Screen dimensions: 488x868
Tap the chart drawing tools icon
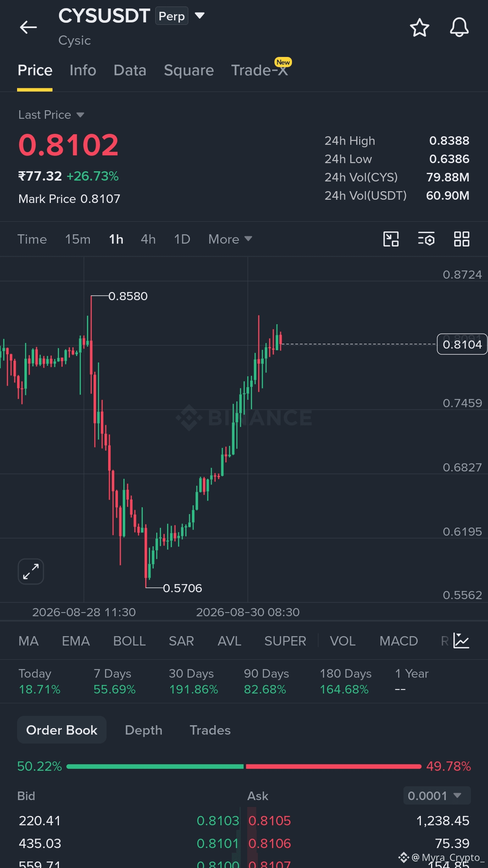pyautogui.click(x=391, y=239)
